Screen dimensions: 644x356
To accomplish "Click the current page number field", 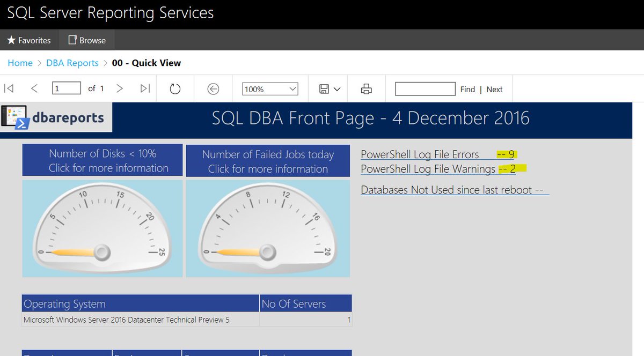I will tap(67, 88).
